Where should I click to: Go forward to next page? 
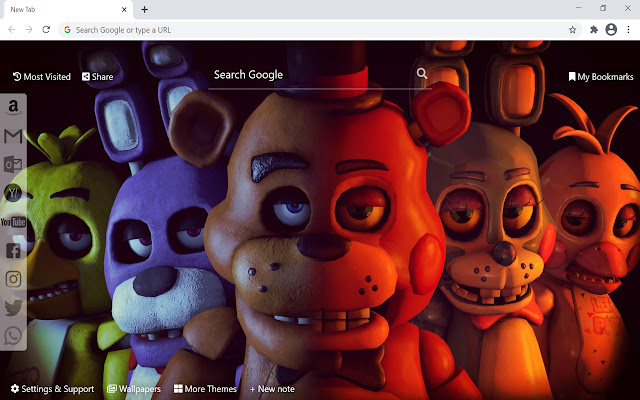pos(29,29)
